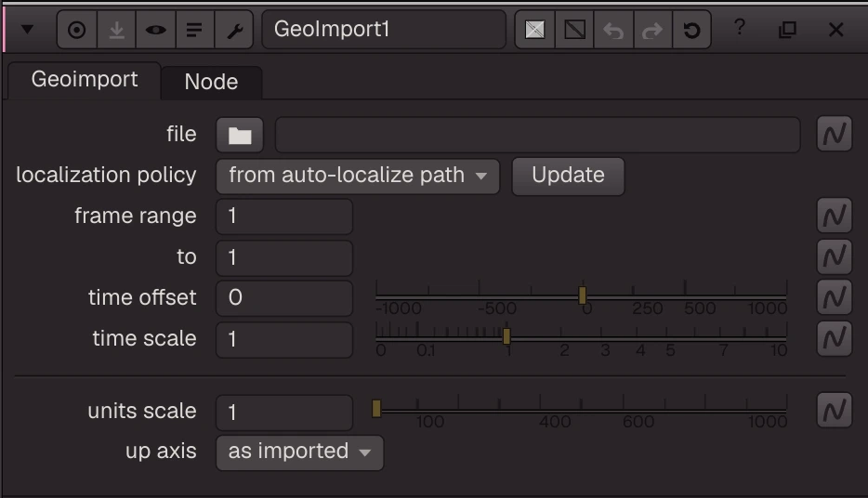
Task: Edit the GeoImport1 node name field
Action: [384, 30]
